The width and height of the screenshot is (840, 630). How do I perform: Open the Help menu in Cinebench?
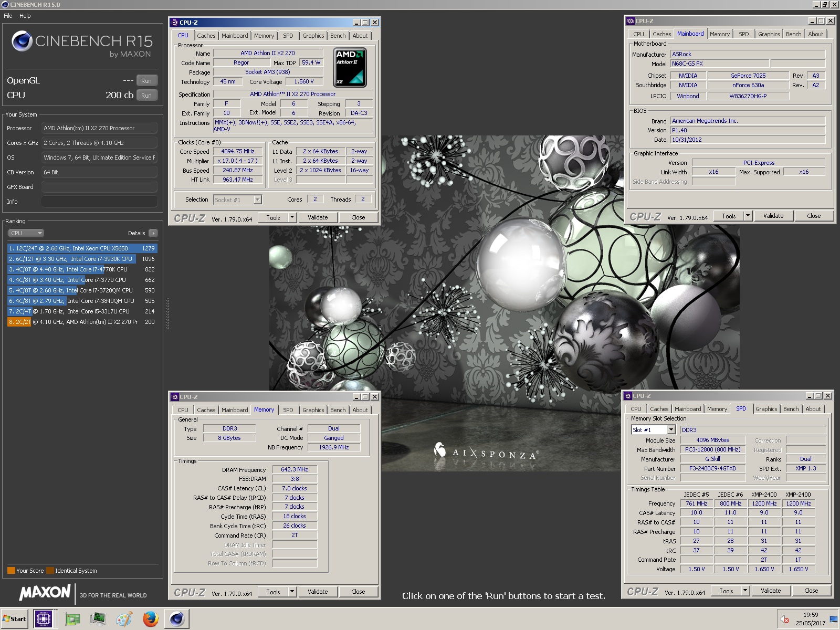(x=25, y=16)
